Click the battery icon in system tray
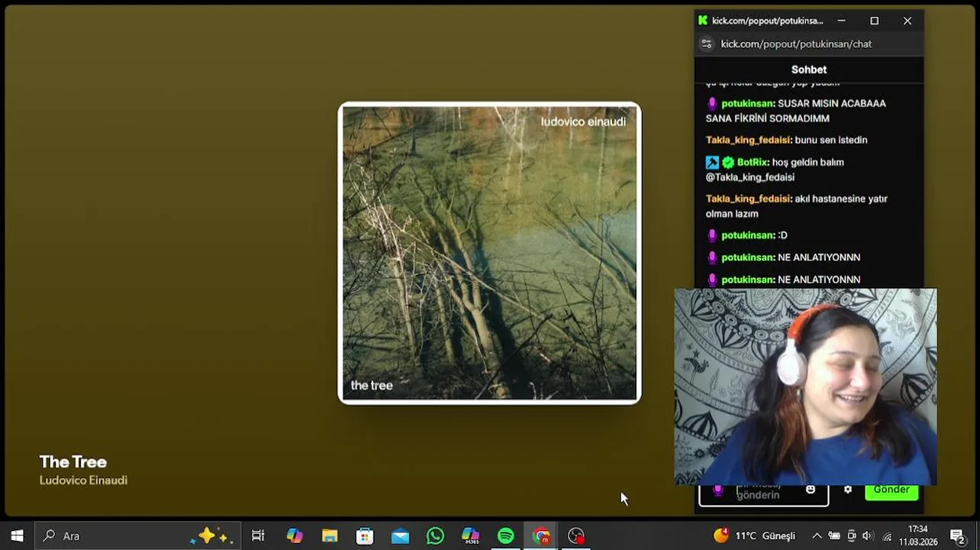This screenshot has width=980, height=550. coord(834,536)
